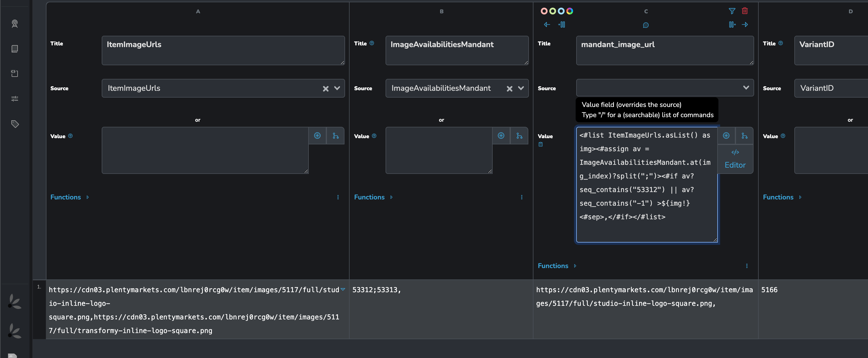Screen dimensions: 868x358
Task: Open the Source dropdown for column C
Action: click(746, 88)
